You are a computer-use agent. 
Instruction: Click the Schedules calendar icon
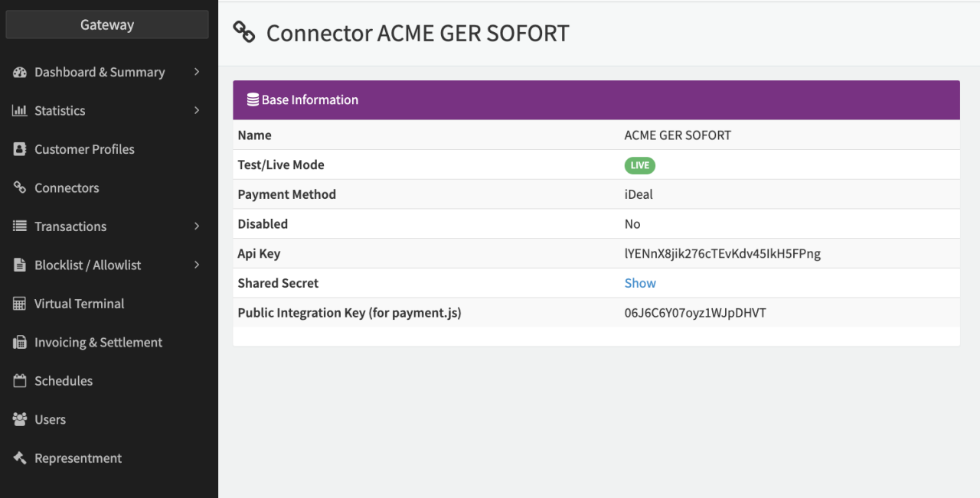pyautogui.click(x=20, y=381)
